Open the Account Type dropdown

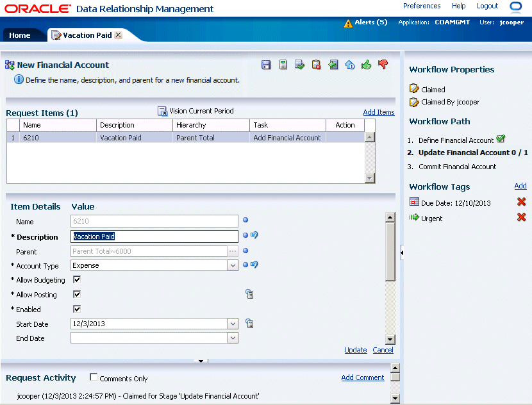pyautogui.click(x=233, y=265)
